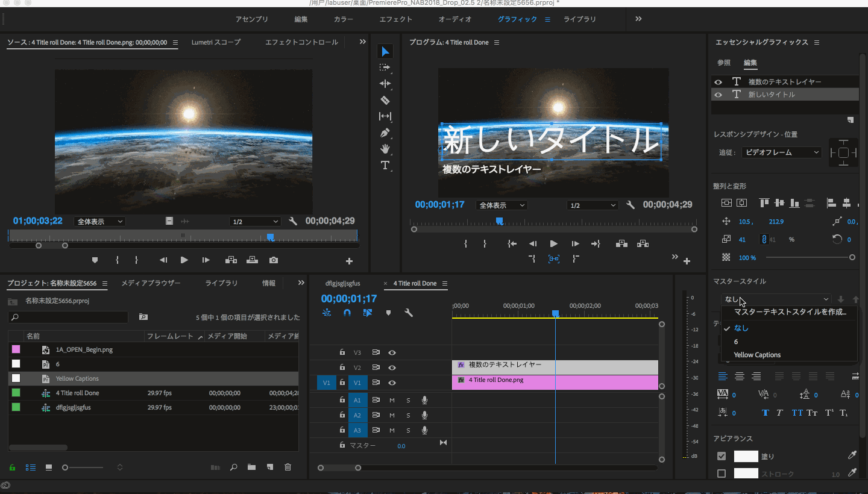This screenshot has width=868, height=494.
Task: Open the 追従 ビデオフレーム dropdown
Action: 782,152
